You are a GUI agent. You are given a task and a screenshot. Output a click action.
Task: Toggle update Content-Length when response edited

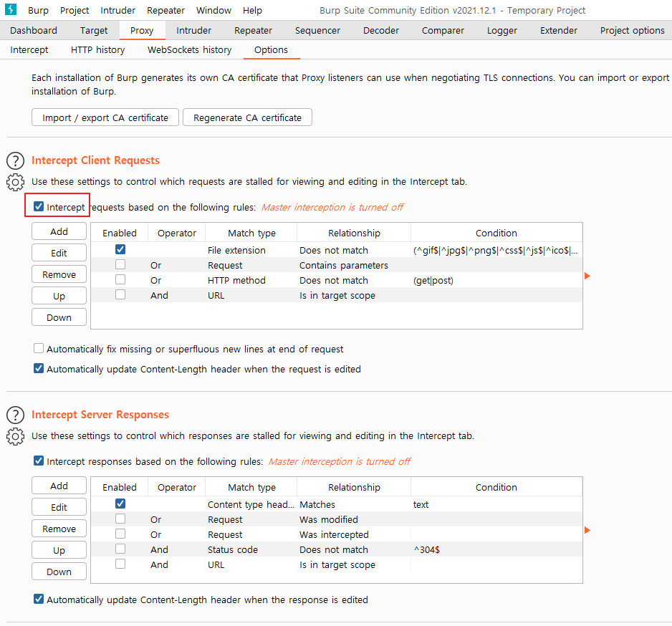[39, 599]
